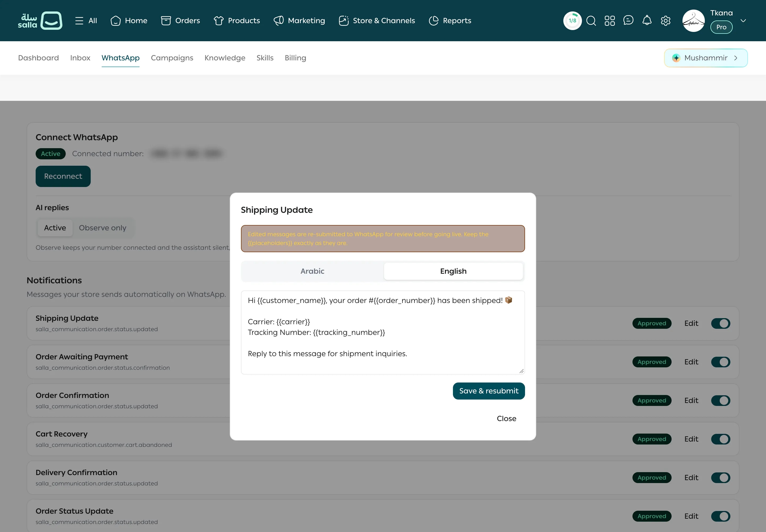The image size is (766, 532).
Task: Select the English language tab
Action: click(453, 271)
